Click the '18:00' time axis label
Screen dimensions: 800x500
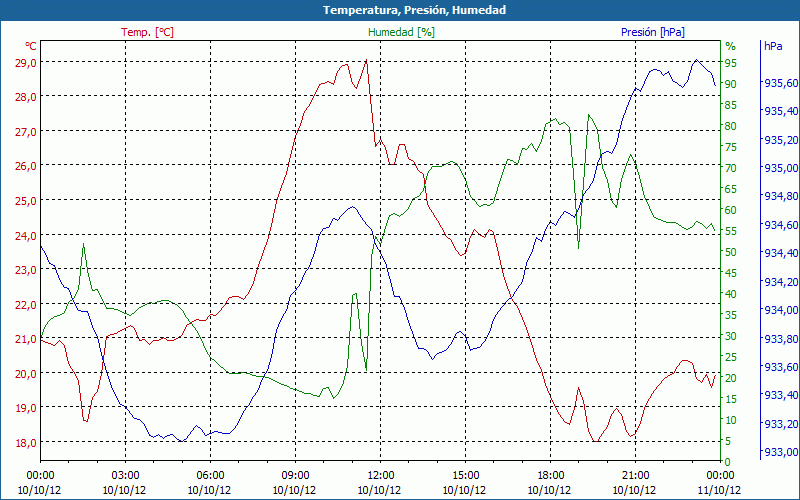[550, 476]
